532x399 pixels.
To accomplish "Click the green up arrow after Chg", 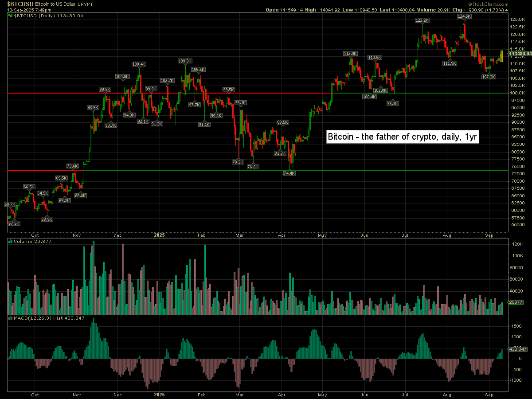I will click(507, 9).
